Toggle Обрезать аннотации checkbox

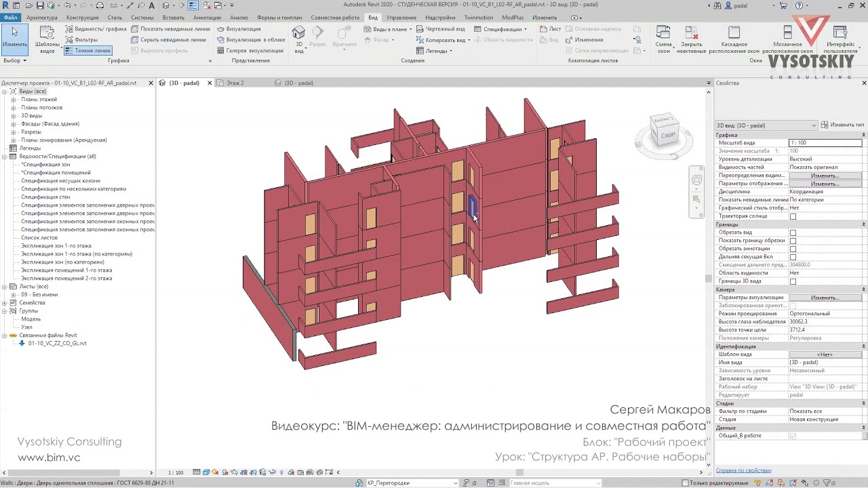pyautogui.click(x=793, y=249)
